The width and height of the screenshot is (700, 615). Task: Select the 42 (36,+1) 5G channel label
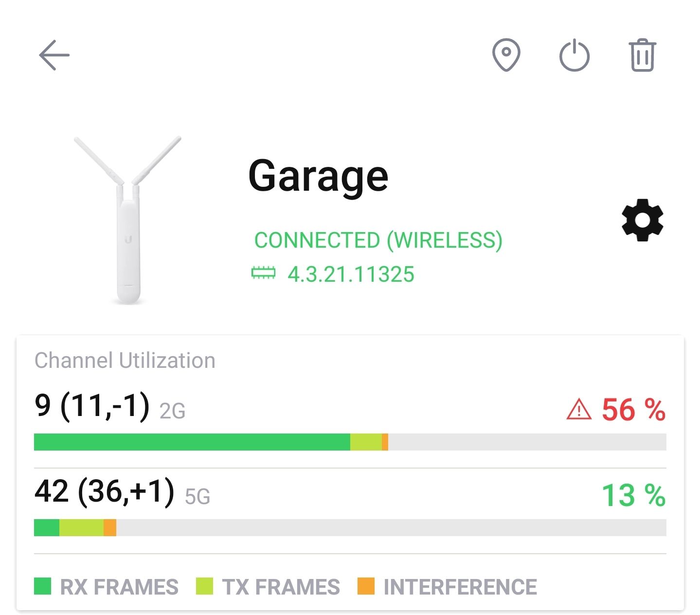pyautogui.click(x=122, y=492)
